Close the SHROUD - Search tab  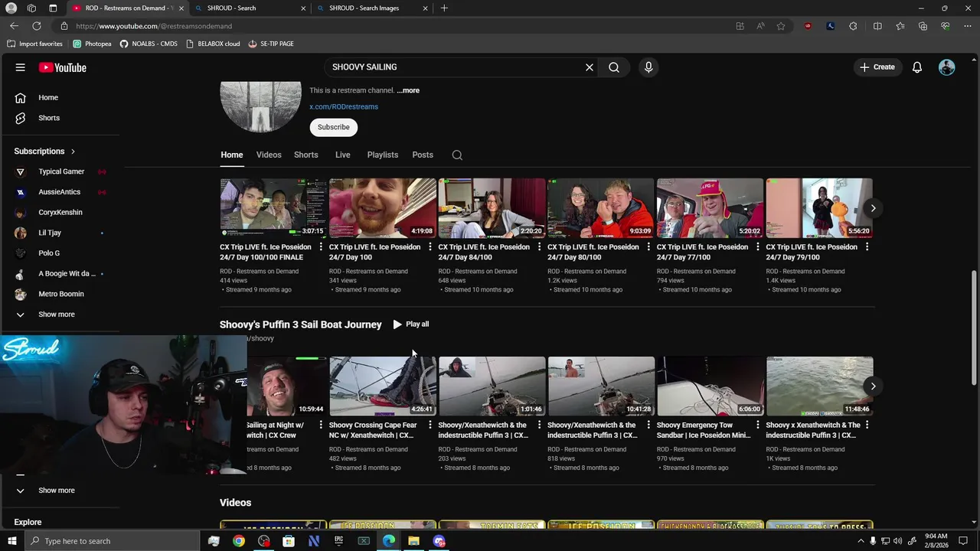pos(303,8)
